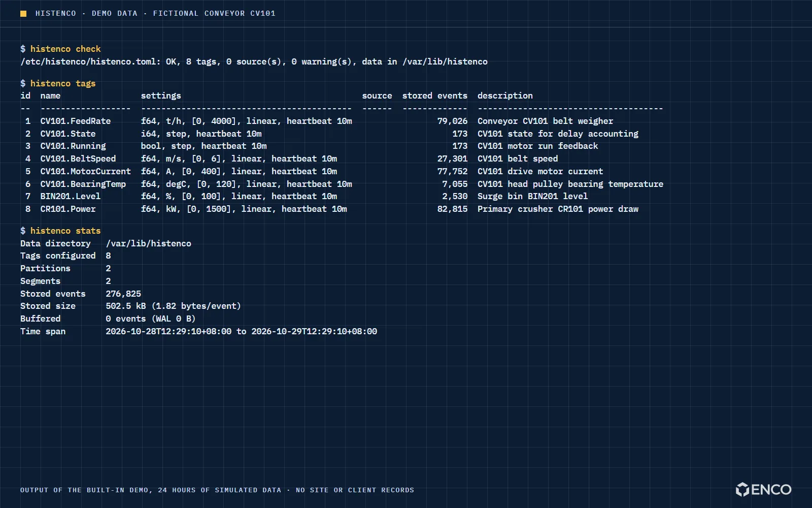Click settings 'i64, step, heartbeat 10m'
812x508 pixels.
(x=201, y=134)
